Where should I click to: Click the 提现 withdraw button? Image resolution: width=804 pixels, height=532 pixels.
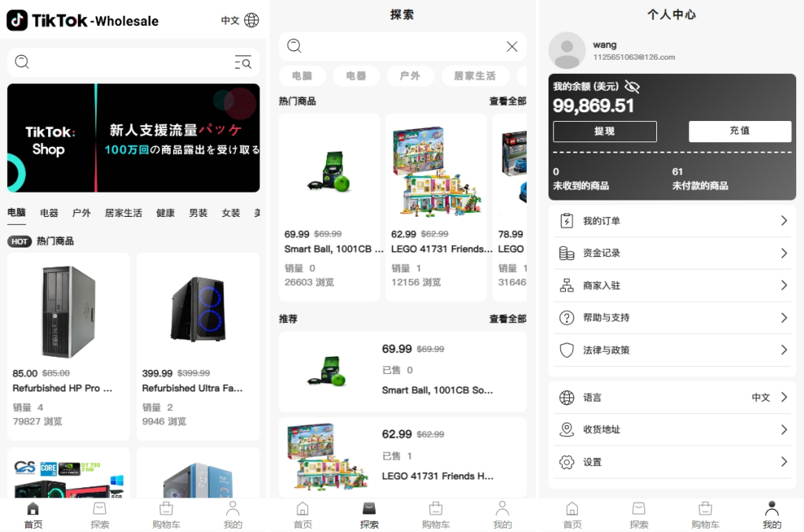(605, 131)
